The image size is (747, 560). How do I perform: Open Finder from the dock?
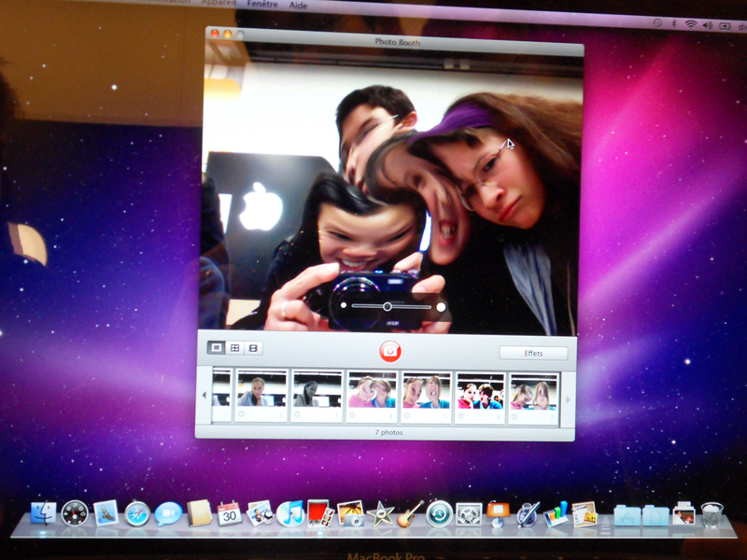click(43, 512)
